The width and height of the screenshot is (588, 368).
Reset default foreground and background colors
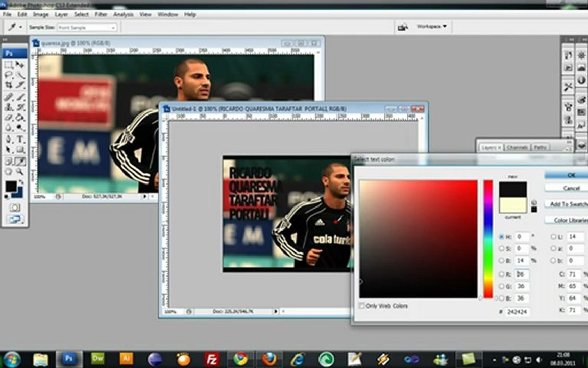click(x=7, y=196)
